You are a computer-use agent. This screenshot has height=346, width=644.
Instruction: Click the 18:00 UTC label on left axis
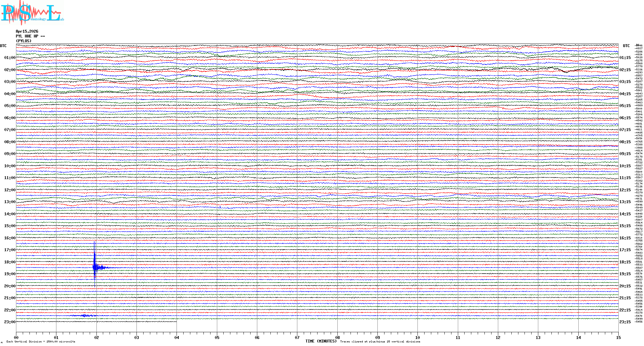coord(10,262)
